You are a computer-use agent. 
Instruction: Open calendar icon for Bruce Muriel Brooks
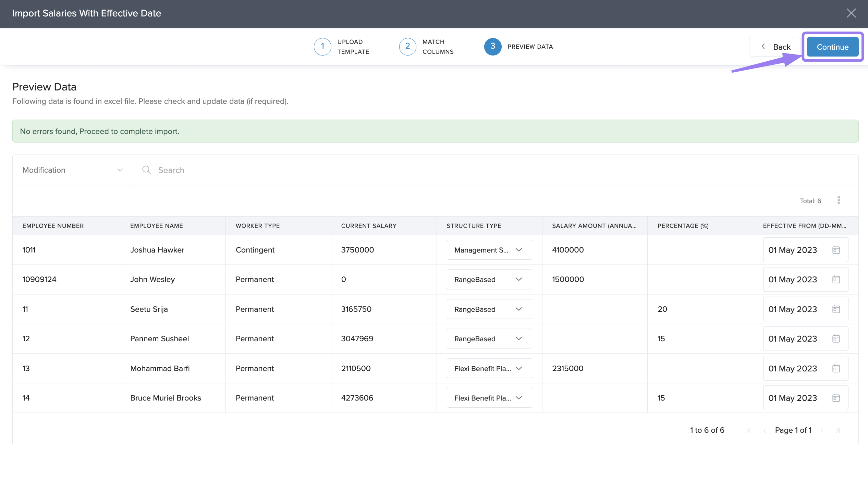(x=836, y=398)
